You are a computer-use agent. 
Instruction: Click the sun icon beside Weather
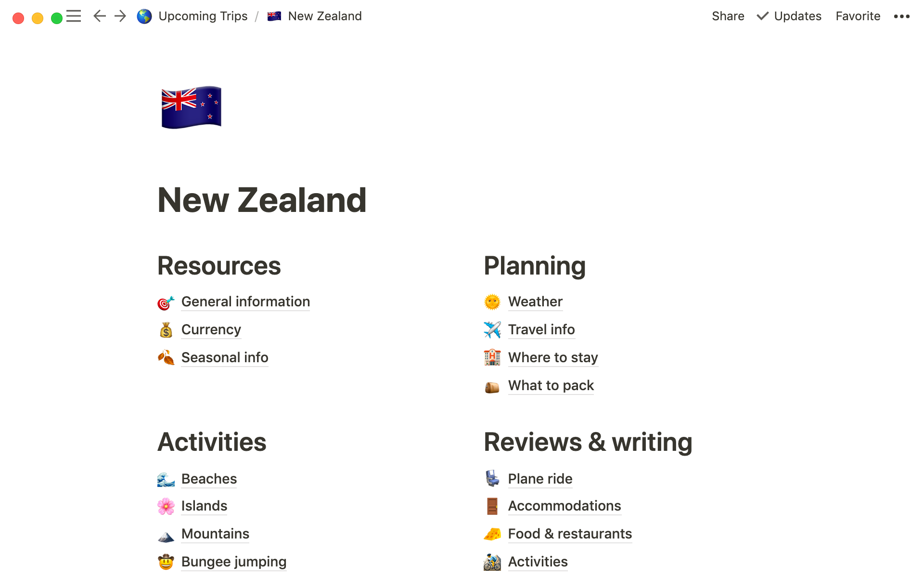click(x=492, y=302)
